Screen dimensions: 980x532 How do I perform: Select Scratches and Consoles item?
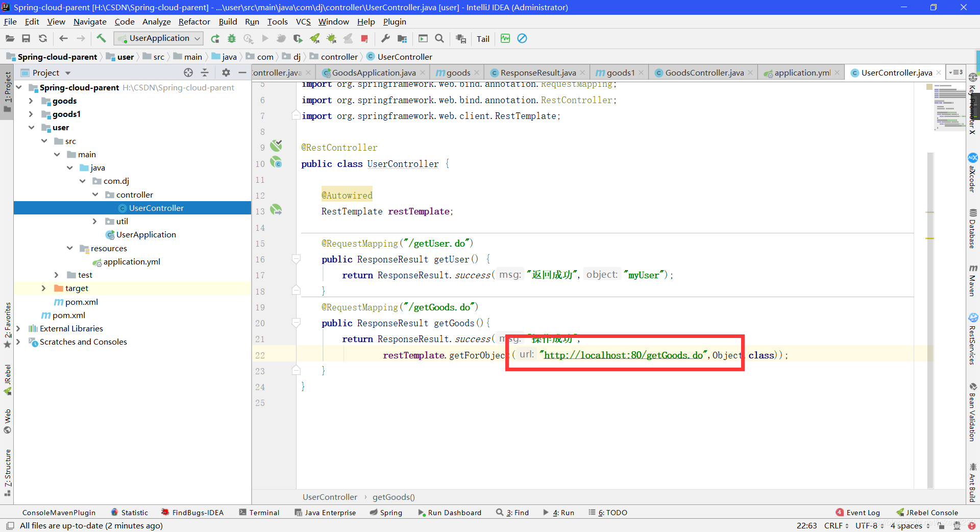click(83, 342)
